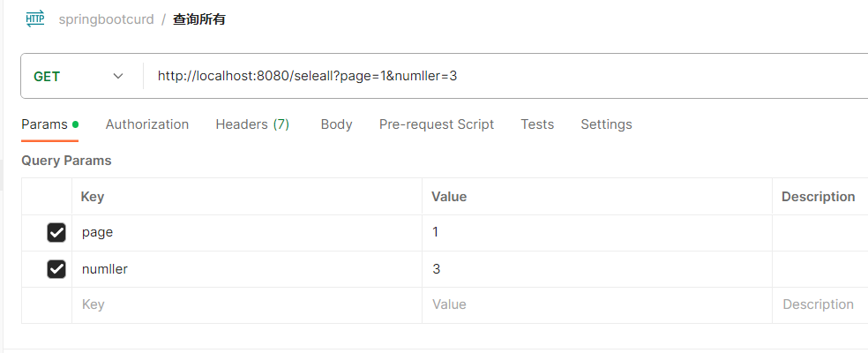Disable the numller parameter checkbox
This screenshot has height=353, width=868.
tap(56, 269)
